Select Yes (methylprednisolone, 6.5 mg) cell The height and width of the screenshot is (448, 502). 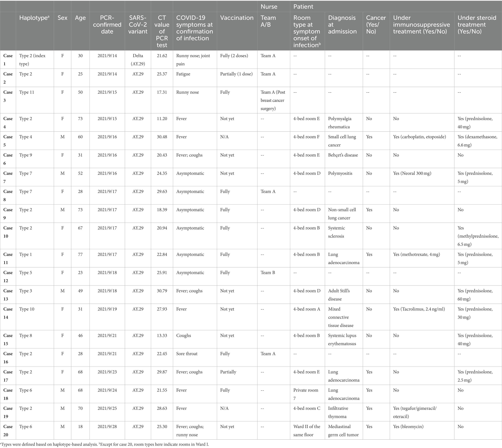[x=478, y=236]
